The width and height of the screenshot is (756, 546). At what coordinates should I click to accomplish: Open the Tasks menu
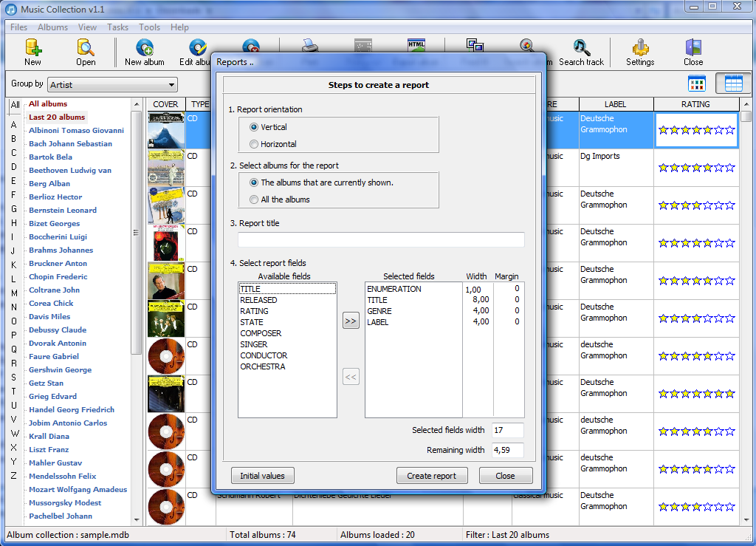117,27
